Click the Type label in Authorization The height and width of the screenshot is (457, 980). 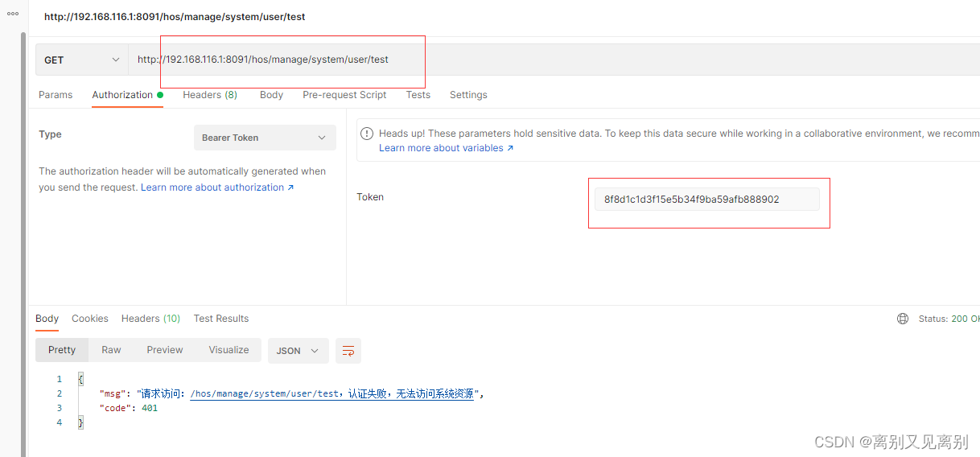(x=50, y=134)
